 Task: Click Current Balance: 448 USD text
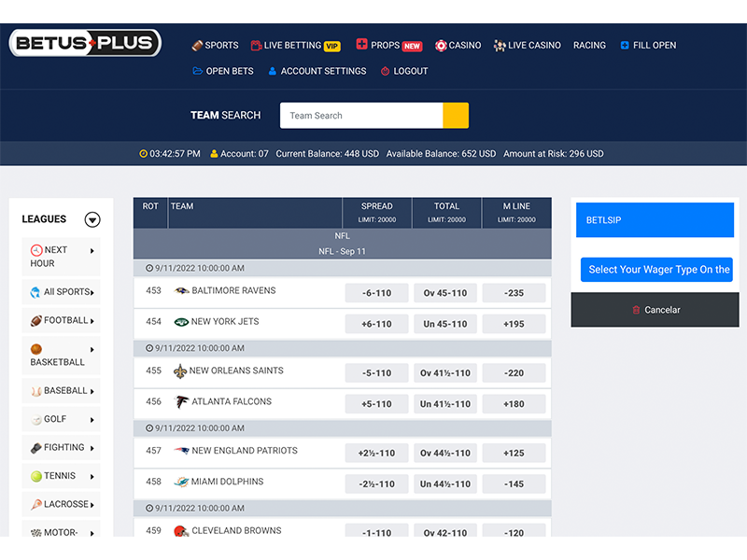tap(328, 154)
